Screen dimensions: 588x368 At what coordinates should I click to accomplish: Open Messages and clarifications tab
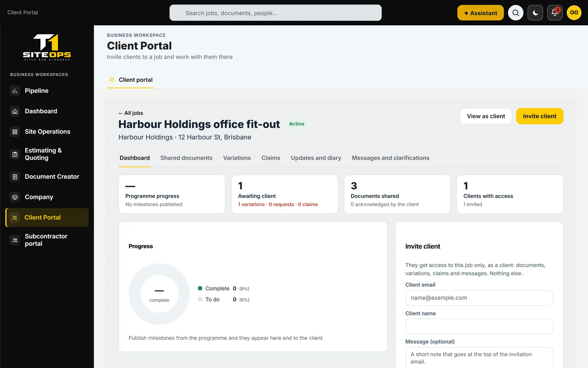pos(391,158)
